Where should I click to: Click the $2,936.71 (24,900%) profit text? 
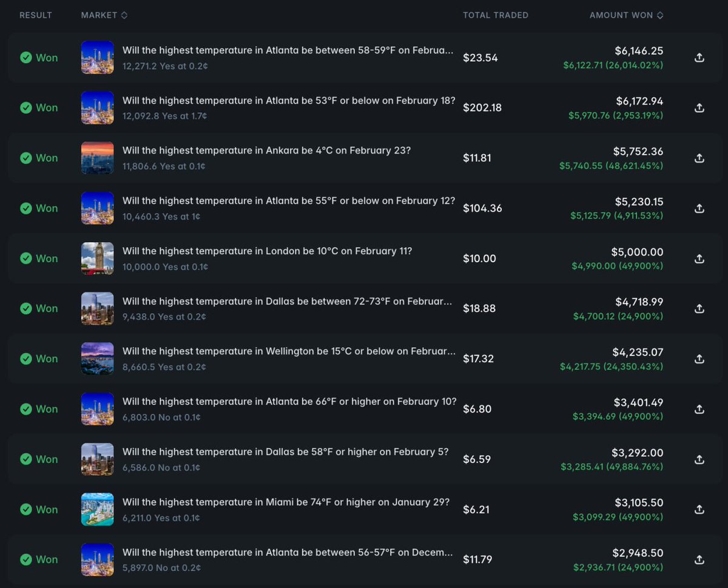(x=618, y=567)
